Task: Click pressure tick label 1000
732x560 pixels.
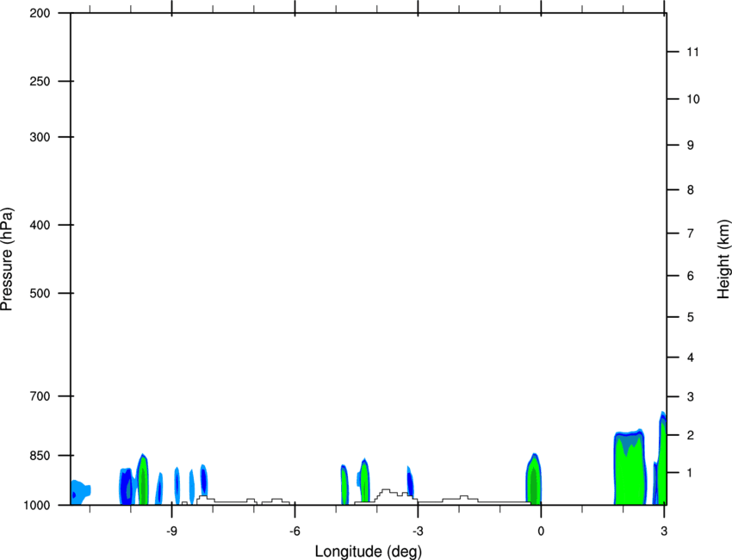Action: click(36, 506)
